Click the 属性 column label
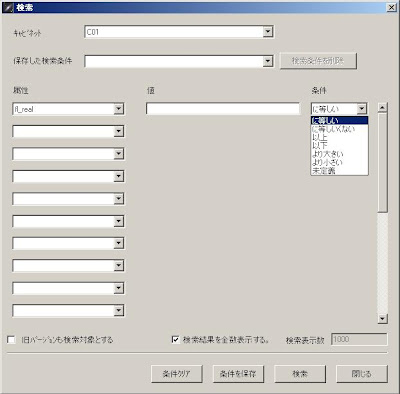Screen dimensions: 400x394 coord(20,90)
